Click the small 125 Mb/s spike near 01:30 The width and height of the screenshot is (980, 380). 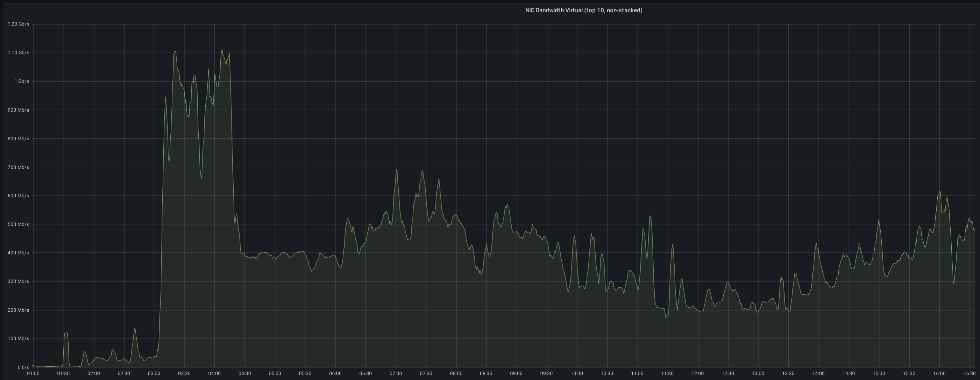coord(66,332)
